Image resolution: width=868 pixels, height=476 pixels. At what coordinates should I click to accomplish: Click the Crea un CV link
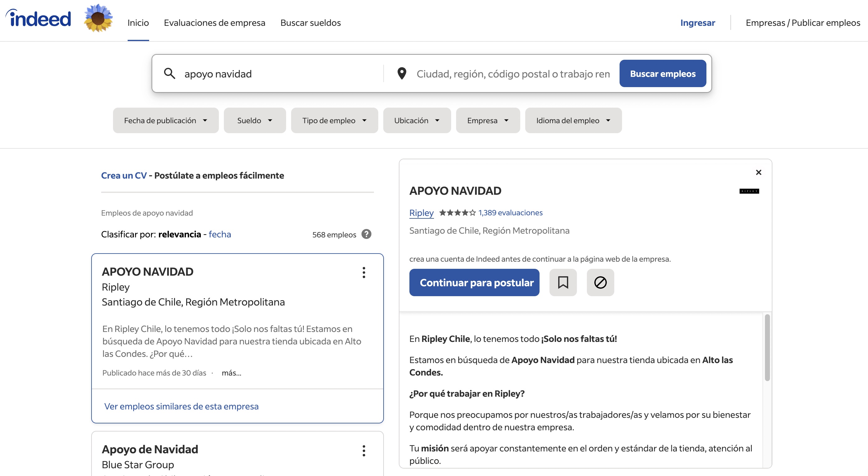124,175
